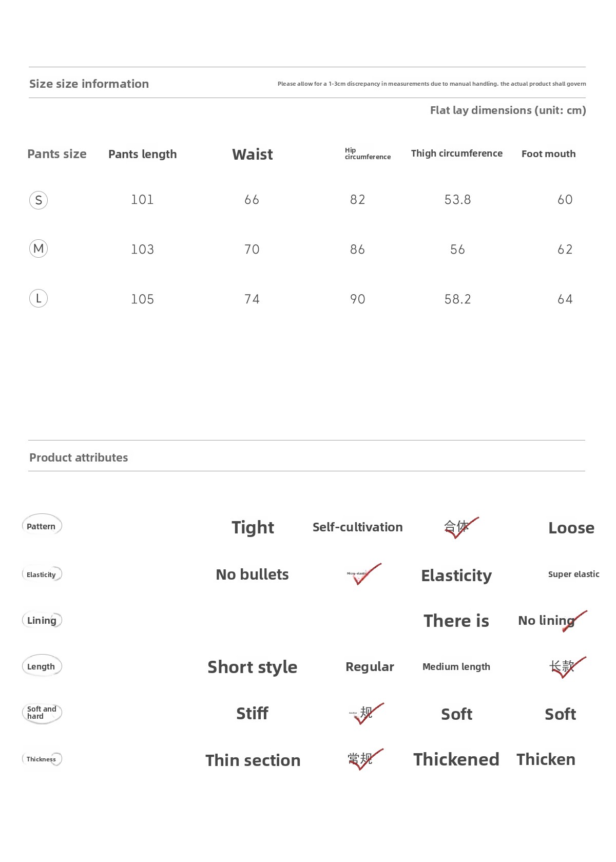Pick the Loose pattern option

click(571, 528)
